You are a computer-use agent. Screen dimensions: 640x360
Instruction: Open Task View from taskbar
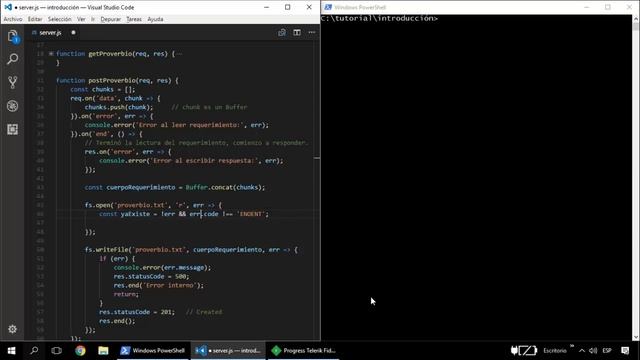pyautogui.click(x=56, y=351)
